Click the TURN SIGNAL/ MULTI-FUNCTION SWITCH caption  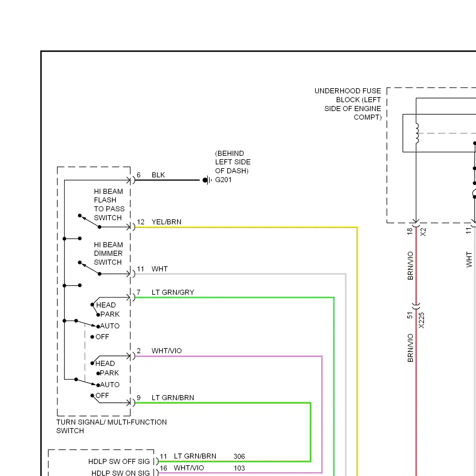(x=111, y=426)
